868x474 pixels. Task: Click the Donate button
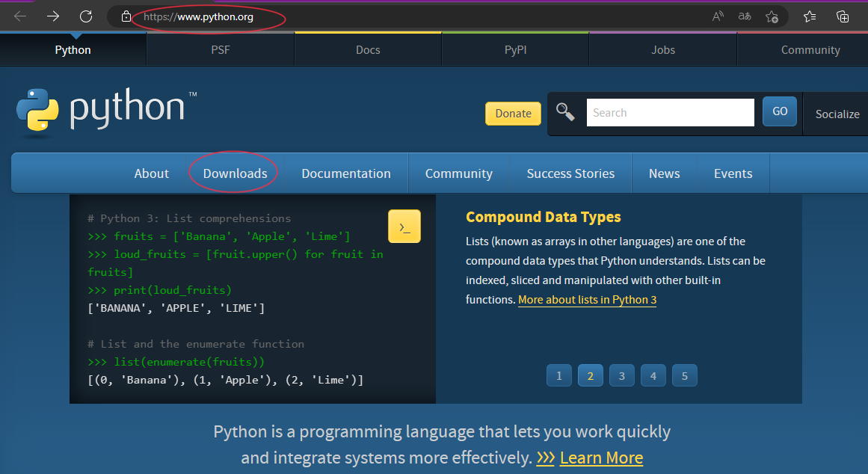point(513,114)
